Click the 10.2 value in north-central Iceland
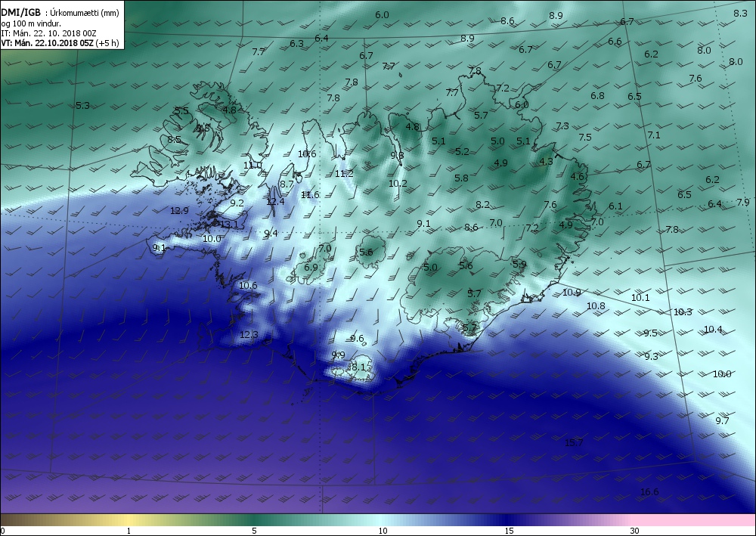 (x=398, y=183)
